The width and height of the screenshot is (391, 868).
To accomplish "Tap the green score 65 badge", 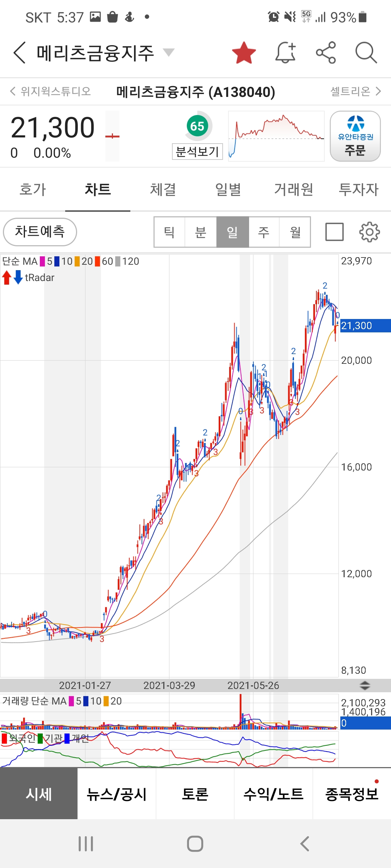I will 197,126.
